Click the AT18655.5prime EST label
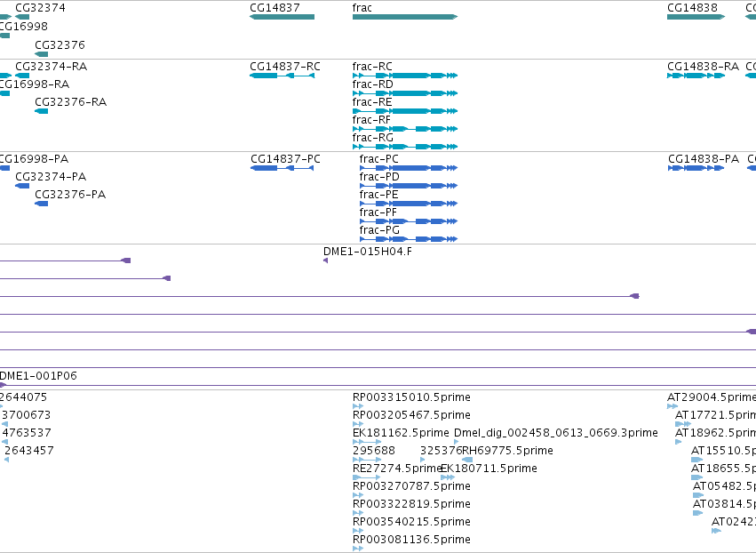Screen dimensions: 756x553 pyautogui.click(x=723, y=469)
